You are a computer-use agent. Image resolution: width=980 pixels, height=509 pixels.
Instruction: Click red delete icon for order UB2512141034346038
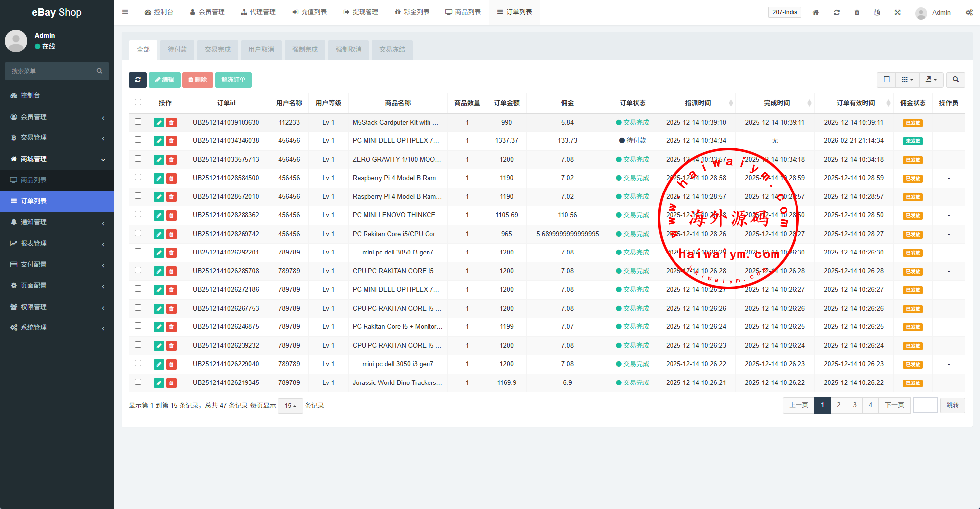(171, 141)
